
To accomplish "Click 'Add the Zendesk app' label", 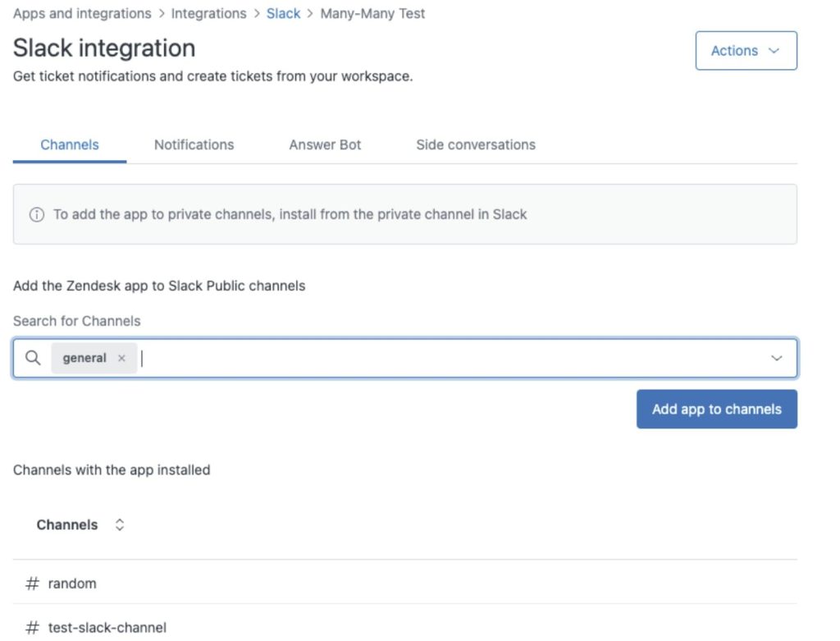I will [159, 286].
